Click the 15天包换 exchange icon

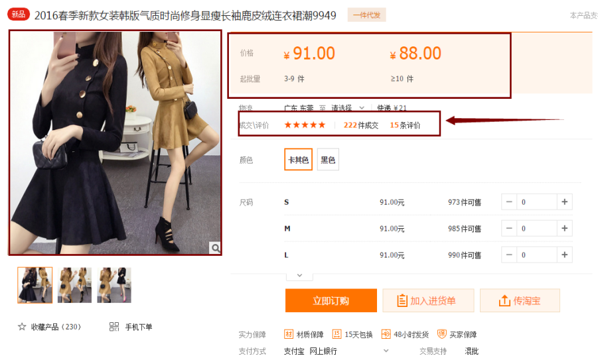coord(337,334)
